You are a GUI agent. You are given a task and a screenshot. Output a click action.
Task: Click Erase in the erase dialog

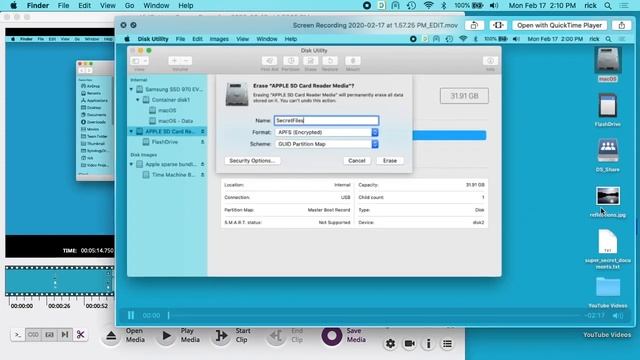coord(390,161)
